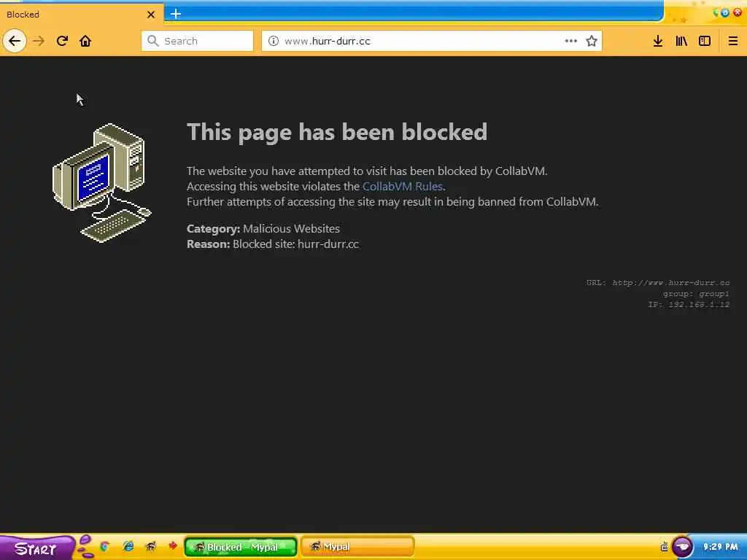The height and width of the screenshot is (560, 747).
Task: Click the red arrow quick launch icon
Action: pyautogui.click(x=173, y=545)
